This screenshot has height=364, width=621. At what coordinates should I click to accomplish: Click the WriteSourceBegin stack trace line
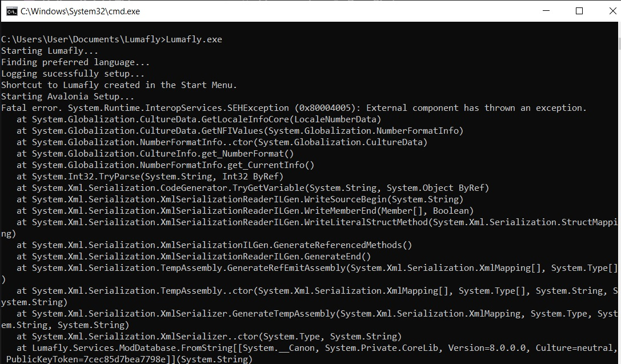pos(240,199)
